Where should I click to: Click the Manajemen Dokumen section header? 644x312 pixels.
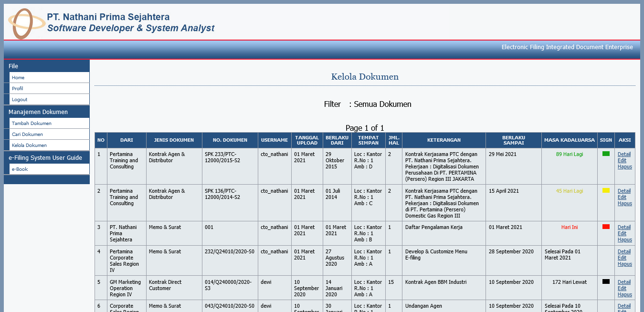pos(47,112)
